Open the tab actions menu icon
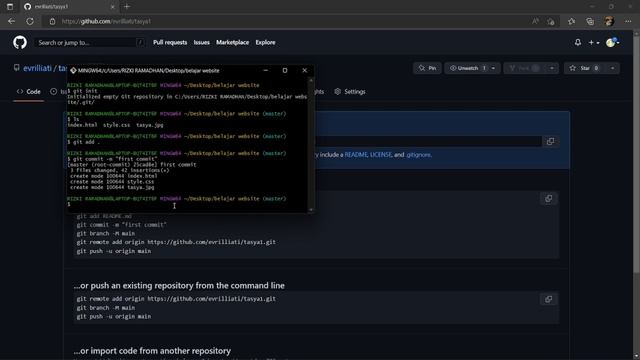This screenshot has width=640, height=360. [x=10, y=7]
